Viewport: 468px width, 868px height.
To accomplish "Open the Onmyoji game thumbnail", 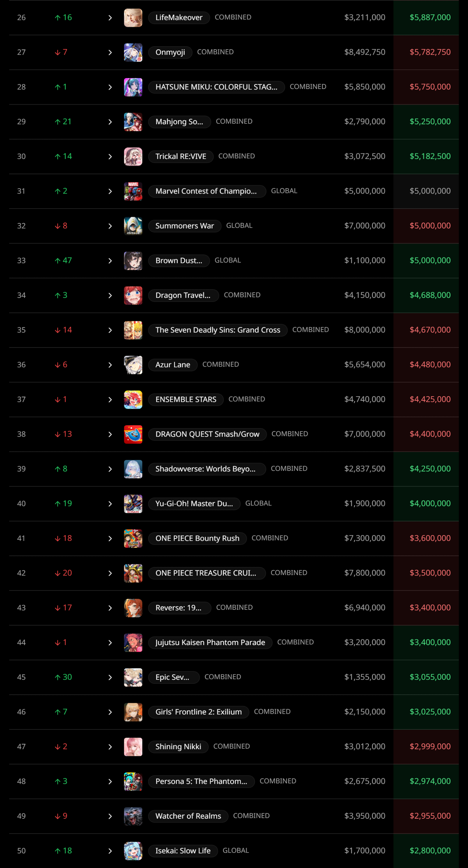I will pos(133,52).
